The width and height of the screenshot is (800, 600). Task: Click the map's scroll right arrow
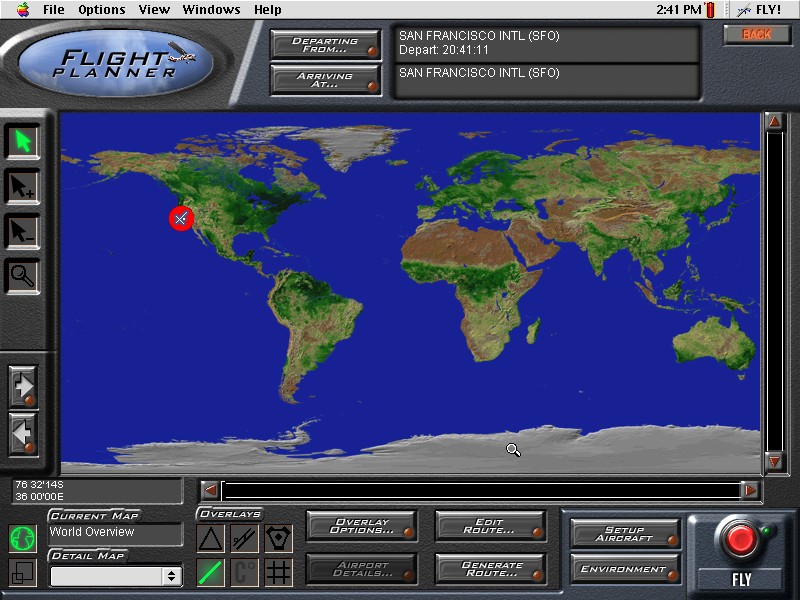point(750,490)
